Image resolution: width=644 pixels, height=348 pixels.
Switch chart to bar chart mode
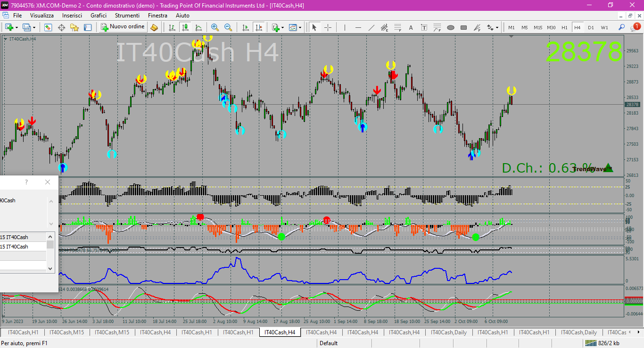click(x=172, y=27)
